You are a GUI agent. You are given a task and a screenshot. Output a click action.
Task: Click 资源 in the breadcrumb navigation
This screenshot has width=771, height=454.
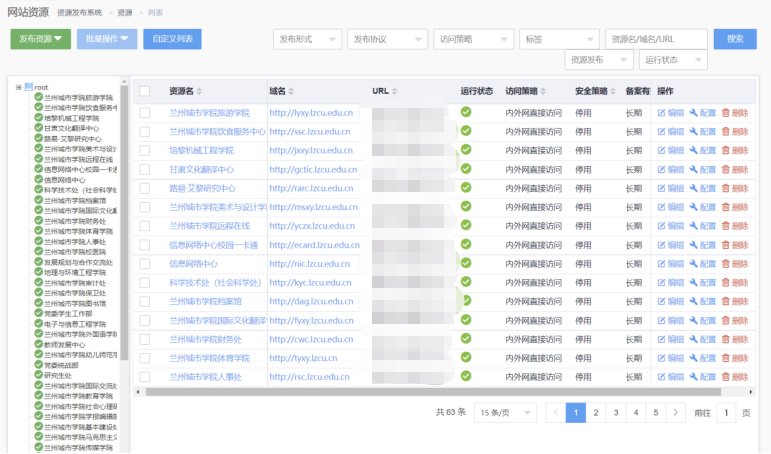point(124,13)
